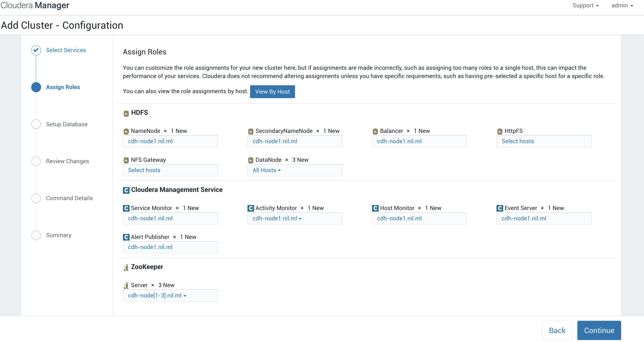Click Select hosts under NFS Gateway
This screenshot has width=644, height=342.
(x=144, y=170)
